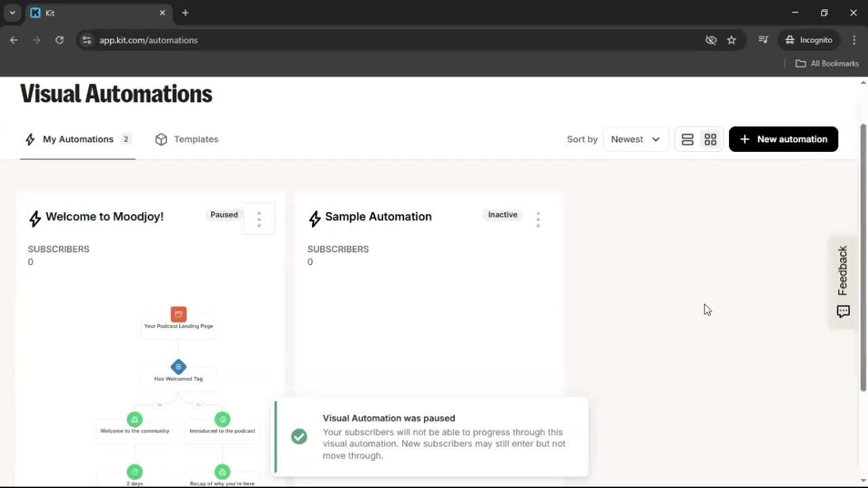
Task: Click the address bar to edit the URL
Action: (x=149, y=40)
